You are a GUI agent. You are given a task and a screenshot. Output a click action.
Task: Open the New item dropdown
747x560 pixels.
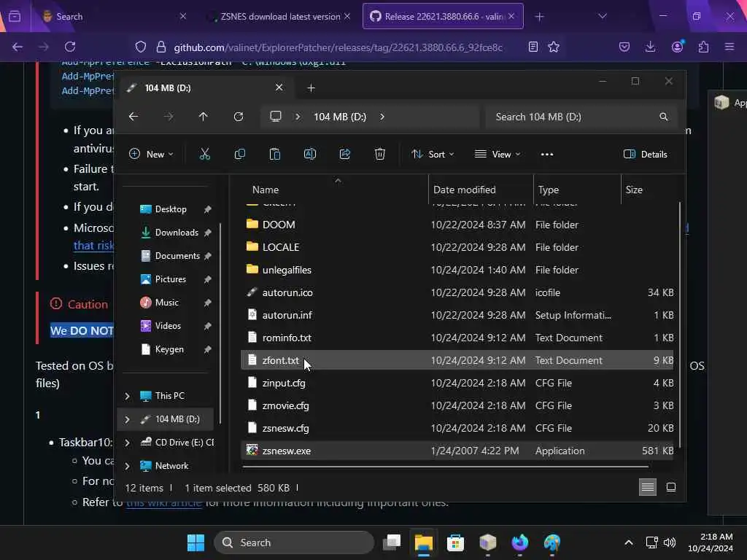tap(151, 155)
